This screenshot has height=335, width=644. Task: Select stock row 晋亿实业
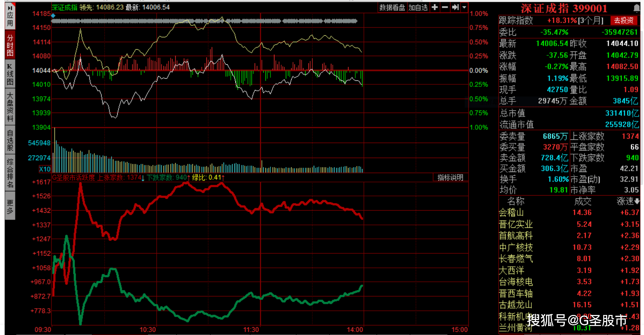click(x=569, y=224)
